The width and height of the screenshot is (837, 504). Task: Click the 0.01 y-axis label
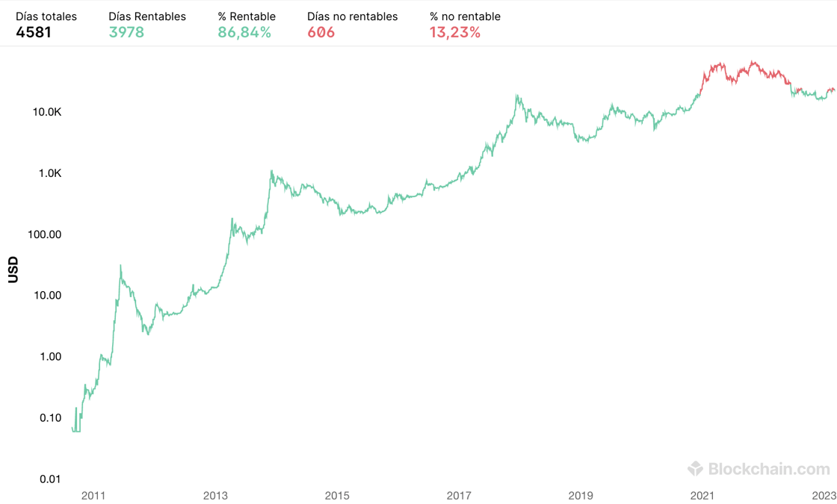50,479
